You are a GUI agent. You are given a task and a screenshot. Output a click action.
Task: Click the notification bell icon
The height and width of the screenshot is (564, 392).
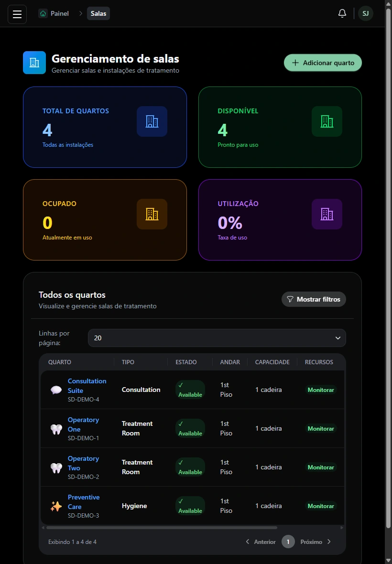click(x=342, y=13)
